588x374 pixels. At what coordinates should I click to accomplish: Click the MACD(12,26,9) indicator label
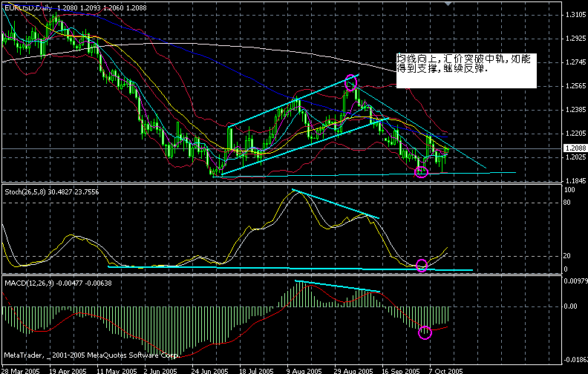28,283
